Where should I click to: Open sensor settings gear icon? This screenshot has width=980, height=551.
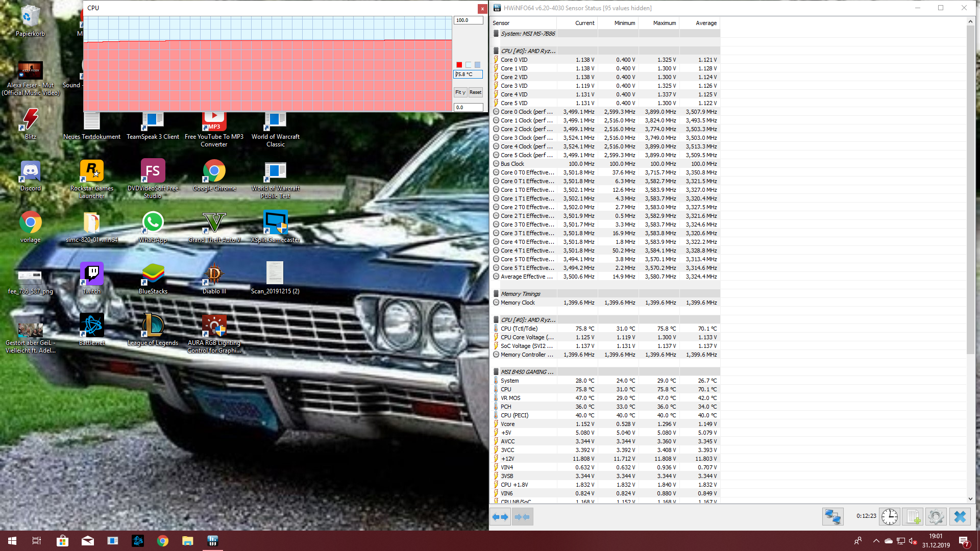(936, 517)
